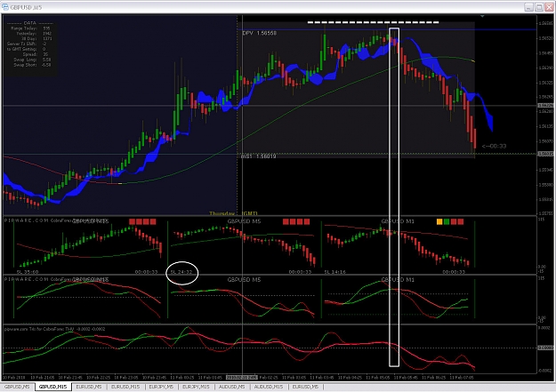Click the highlighted crosshair date label on time axis

pos(242,378)
